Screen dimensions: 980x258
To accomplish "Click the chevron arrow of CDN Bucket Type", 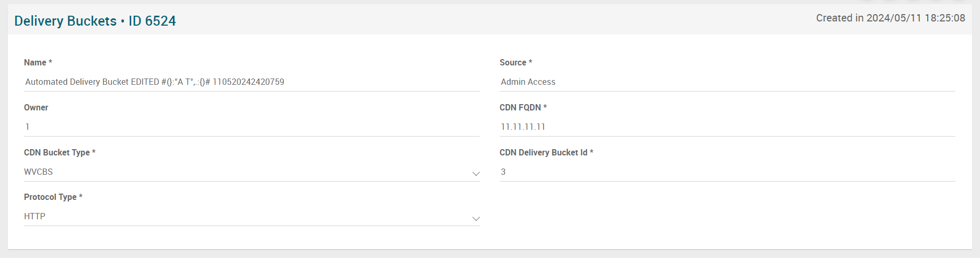I will click(x=476, y=173).
